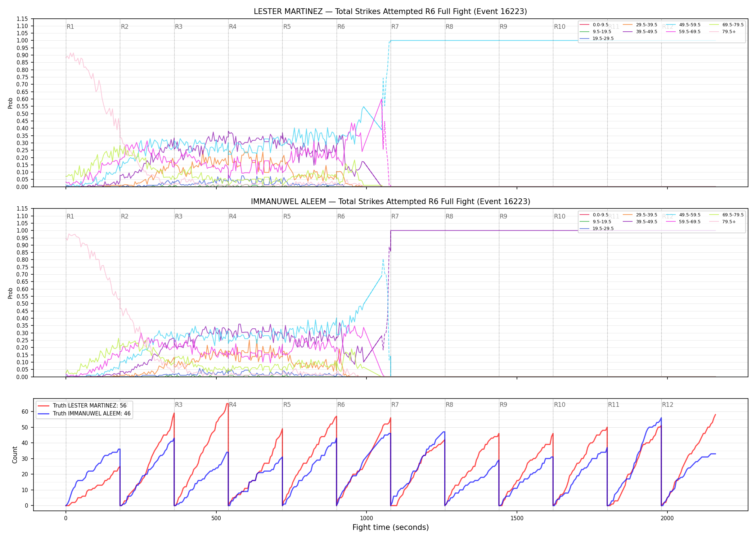756x540 pixels.
Task: Click '29.5-39.5' in Martinez chart legend
Action: (647, 25)
